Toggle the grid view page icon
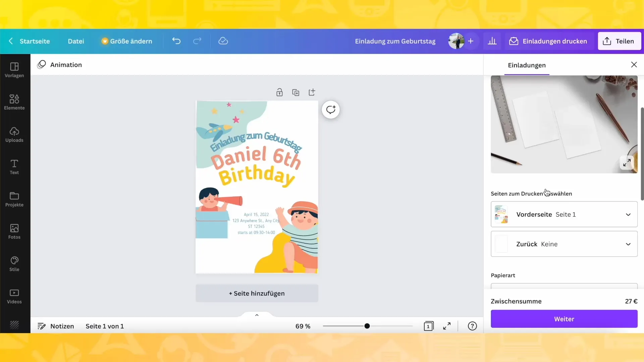 (428, 326)
